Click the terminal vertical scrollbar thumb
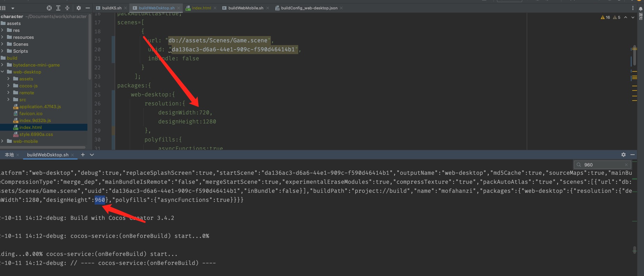 pyautogui.click(x=634, y=250)
